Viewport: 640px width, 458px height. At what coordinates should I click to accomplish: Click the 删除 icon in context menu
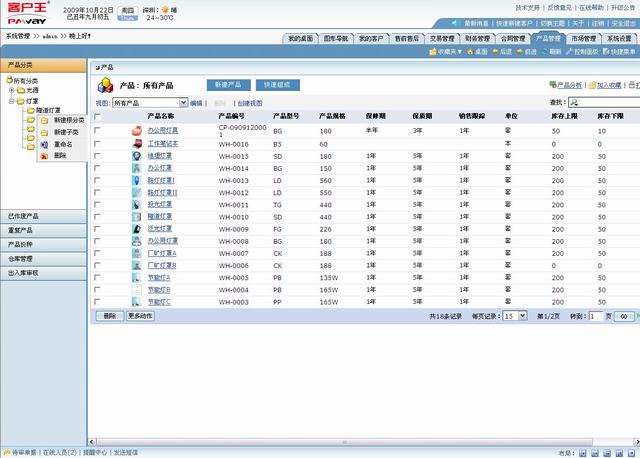pyautogui.click(x=44, y=155)
